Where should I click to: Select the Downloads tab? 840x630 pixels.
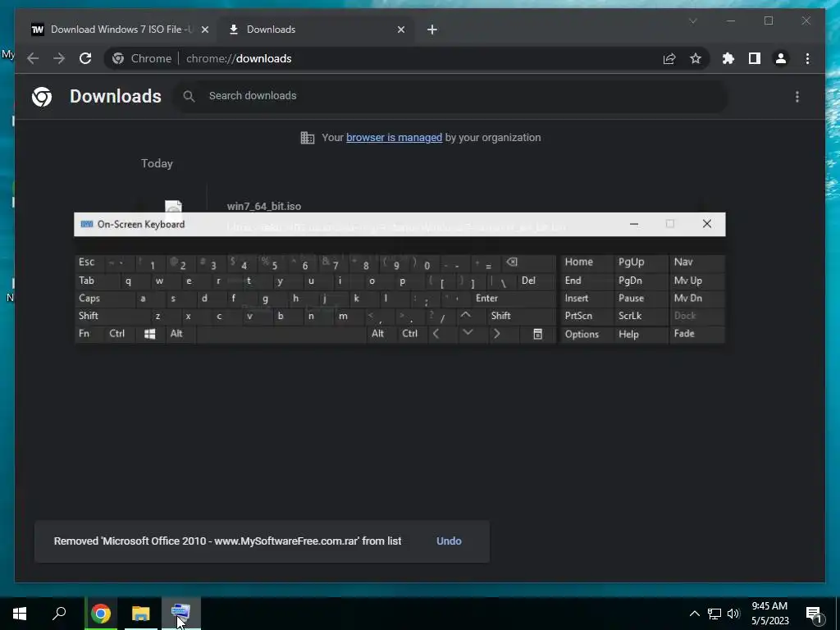point(316,30)
